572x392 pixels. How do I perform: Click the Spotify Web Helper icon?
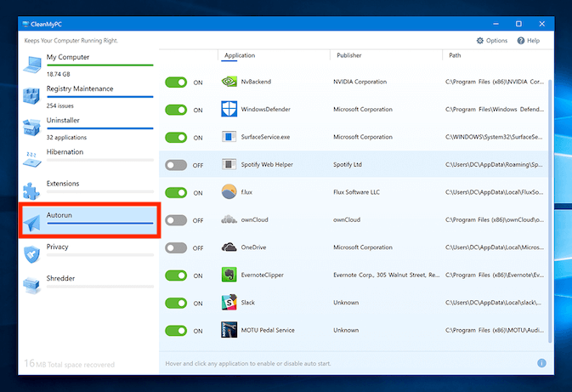pyautogui.click(x=229, y=164)
